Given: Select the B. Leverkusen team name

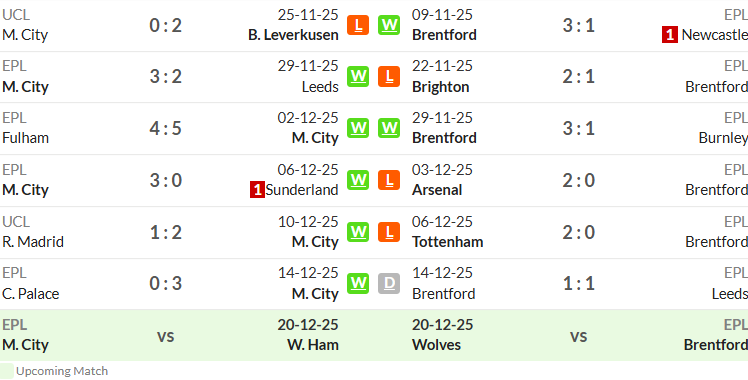Looking at the screenshot, I should click(293, 35).
